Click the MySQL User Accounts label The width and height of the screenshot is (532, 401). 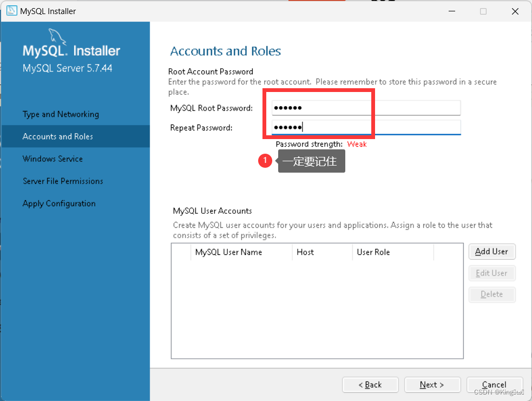point(212,211)
